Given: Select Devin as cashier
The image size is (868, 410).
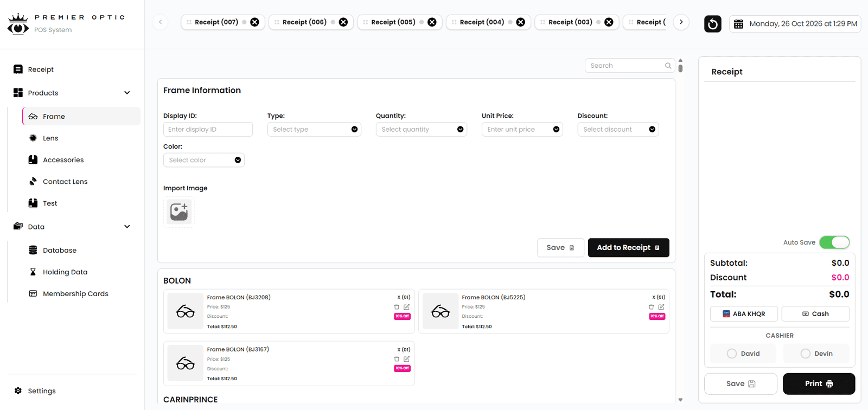Looking at the screenshot, I should coord(816,354).
